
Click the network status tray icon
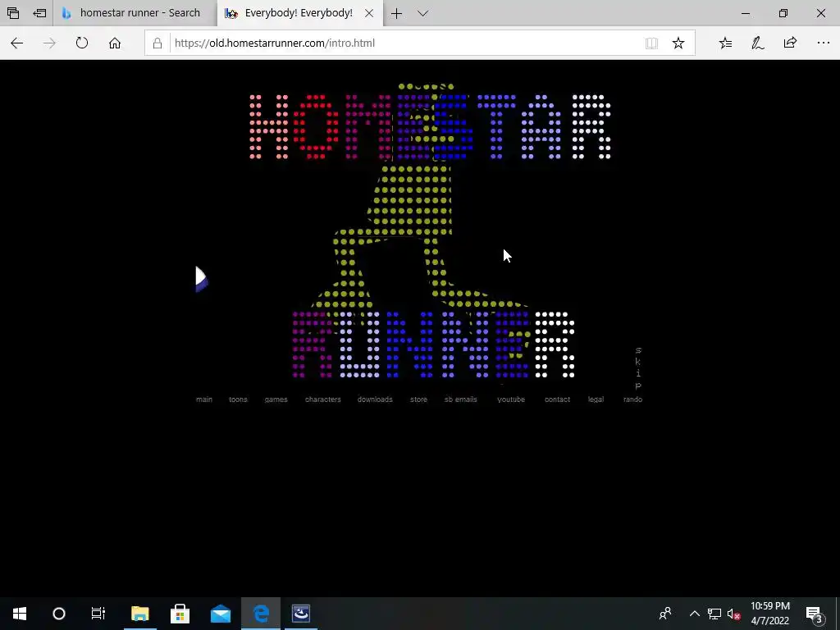[714, 614]
